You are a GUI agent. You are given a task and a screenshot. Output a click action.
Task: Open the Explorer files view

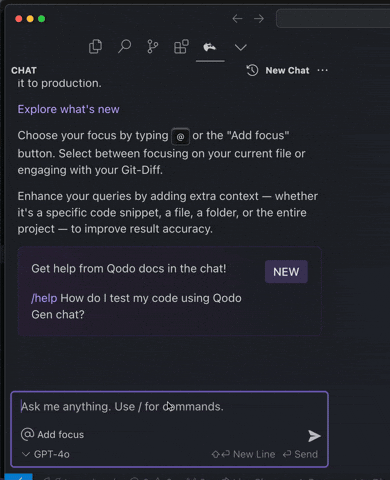coord(95,47)
